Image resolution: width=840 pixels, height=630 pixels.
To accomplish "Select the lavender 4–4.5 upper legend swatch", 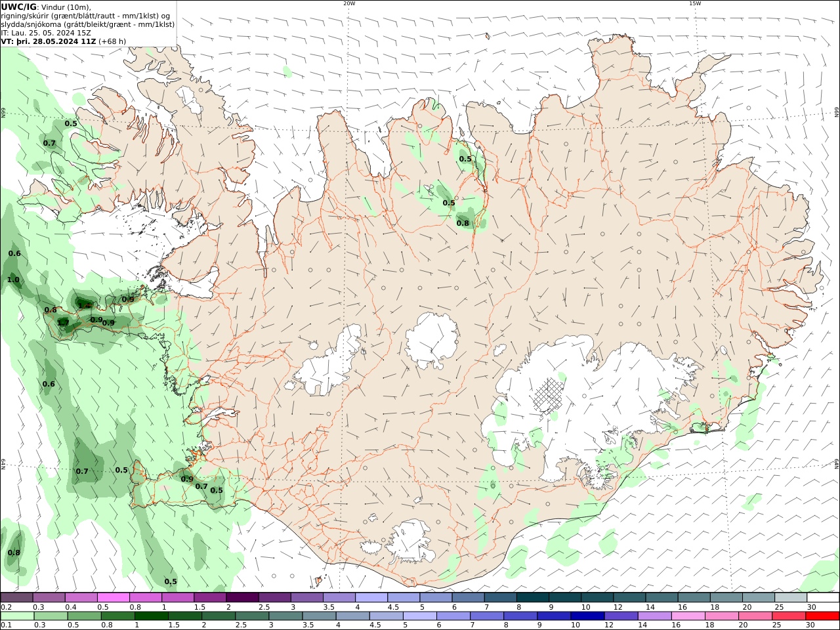I will coord(371,597).
